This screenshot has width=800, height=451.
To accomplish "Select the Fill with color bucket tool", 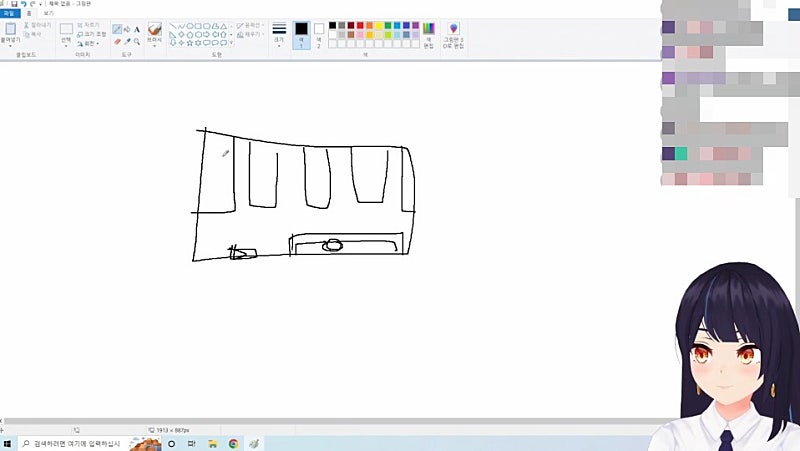I will pyautogui.click(x=127, y=29).
